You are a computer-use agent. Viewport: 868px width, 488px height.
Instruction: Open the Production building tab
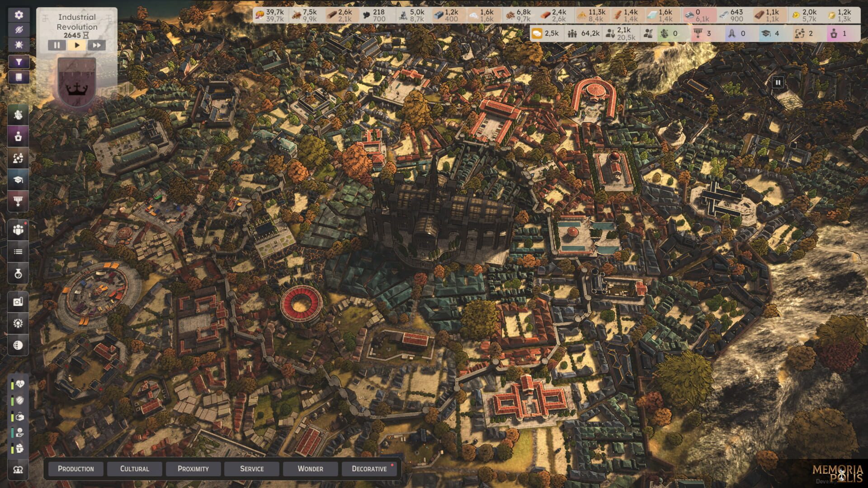pyautogui.click(x=76, y=469)
